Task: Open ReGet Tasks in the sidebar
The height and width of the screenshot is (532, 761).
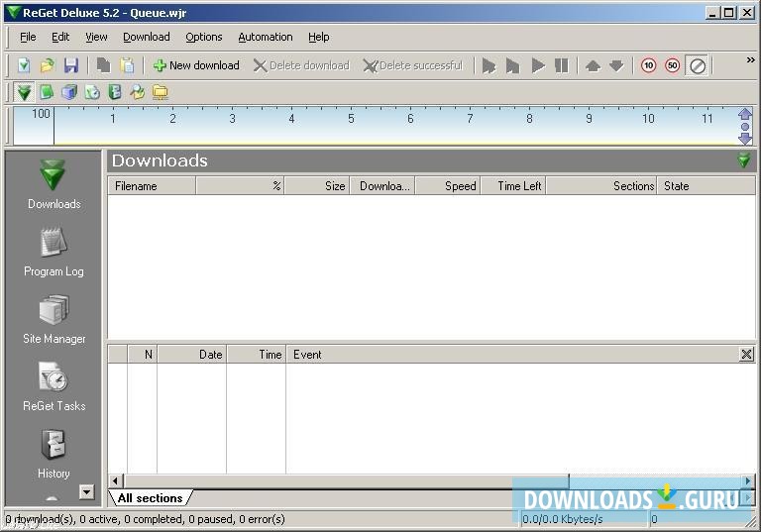Action: pos(54,387)
